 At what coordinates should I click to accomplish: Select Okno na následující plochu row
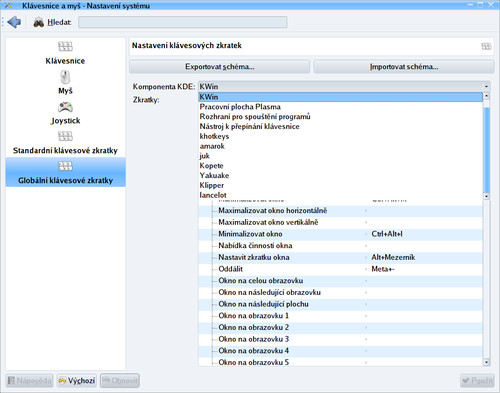click(x=340, y=304)
